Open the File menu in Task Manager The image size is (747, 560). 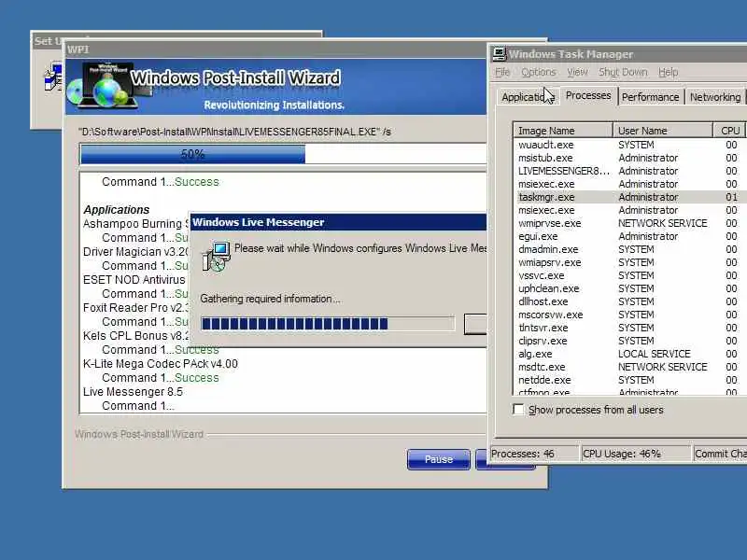[x=502, y=72]
